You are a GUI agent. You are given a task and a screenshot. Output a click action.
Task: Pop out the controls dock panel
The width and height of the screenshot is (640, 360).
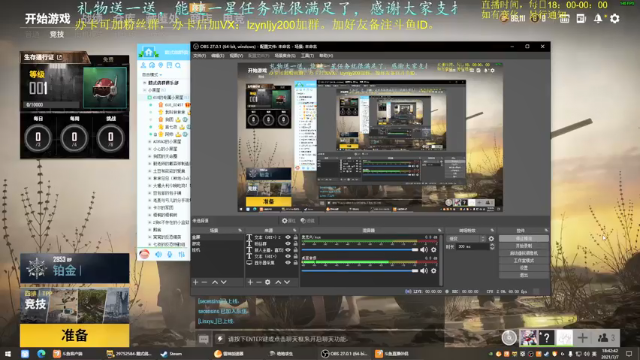tap(546, 231)
